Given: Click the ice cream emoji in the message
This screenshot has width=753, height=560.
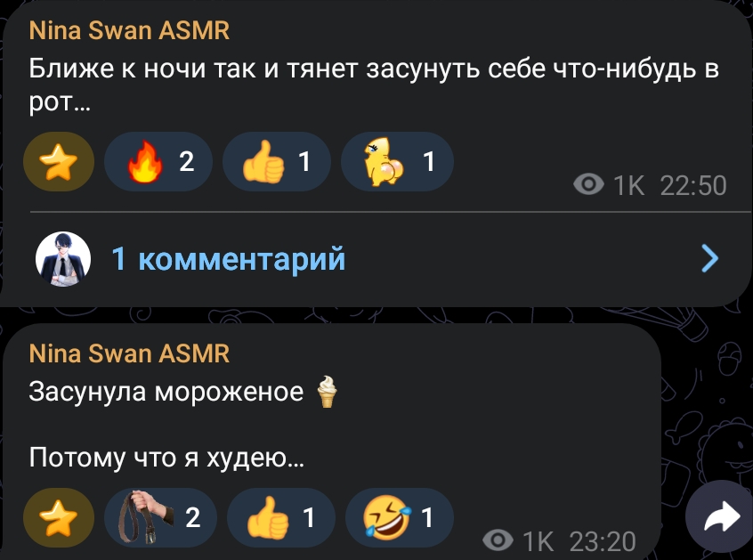Looking at the screenshot, I should [327, 392].
